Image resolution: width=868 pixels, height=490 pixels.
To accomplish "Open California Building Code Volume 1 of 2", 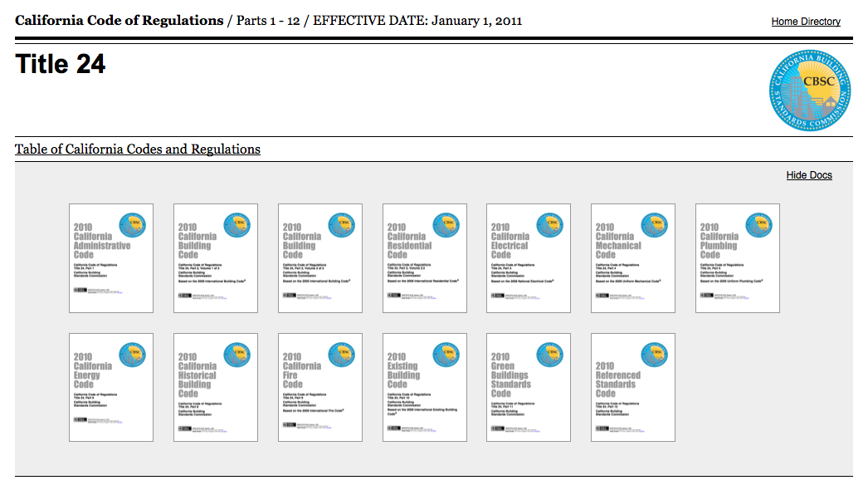I will [216, 258].
